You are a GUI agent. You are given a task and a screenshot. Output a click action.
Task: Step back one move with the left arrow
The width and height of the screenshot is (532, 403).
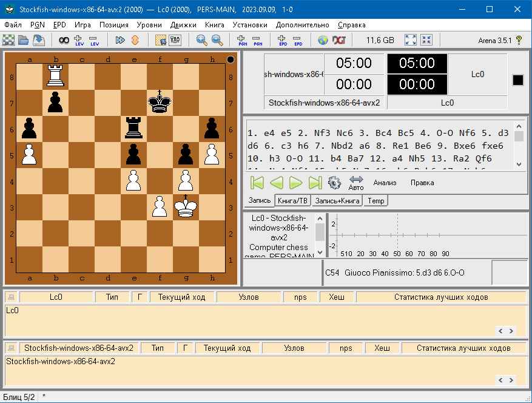[277, 183]
